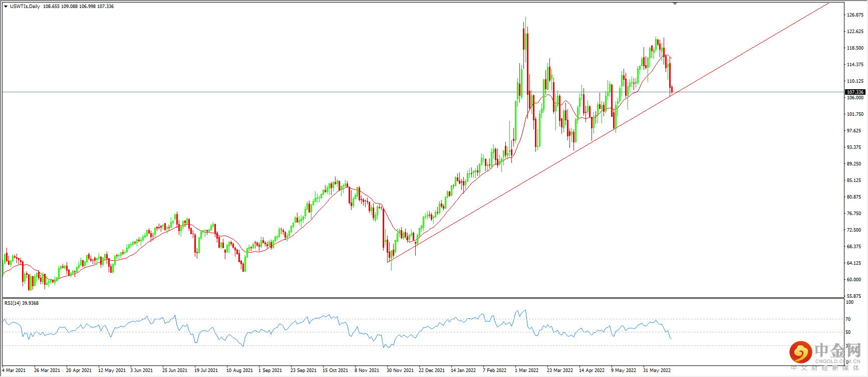Click the 3 Jun 2021 date label

142,370
